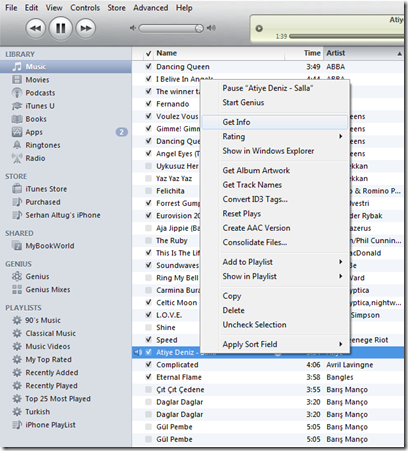The width and height of the screenshot is (408, 451).
Task: Open the View menu
Action: click(54, 8)
